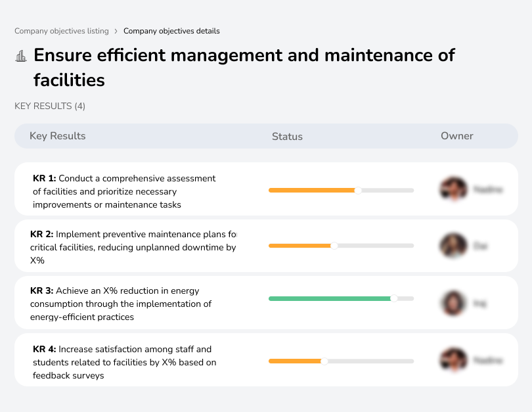The image size is (532, 412).
Task: Click the KR 2 progress slider handle
Action: (334, 246)
